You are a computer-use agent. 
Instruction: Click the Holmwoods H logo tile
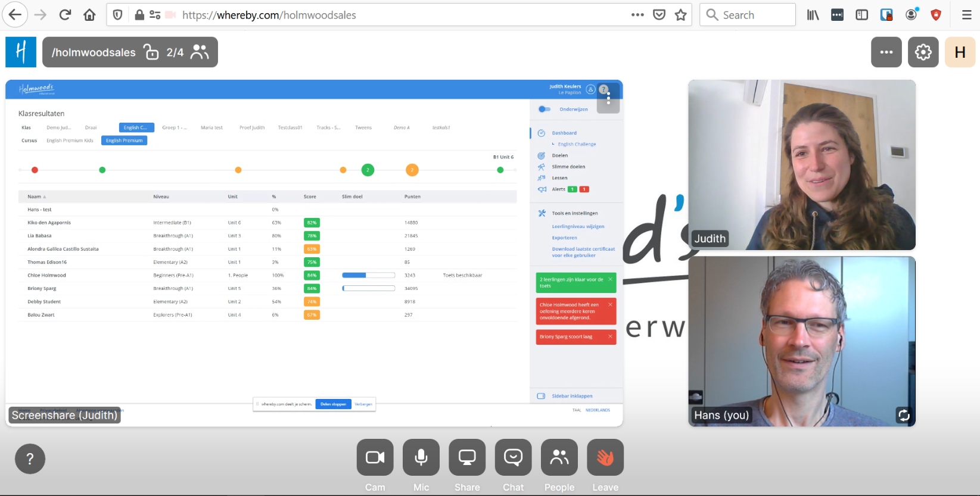pos(21,52)
